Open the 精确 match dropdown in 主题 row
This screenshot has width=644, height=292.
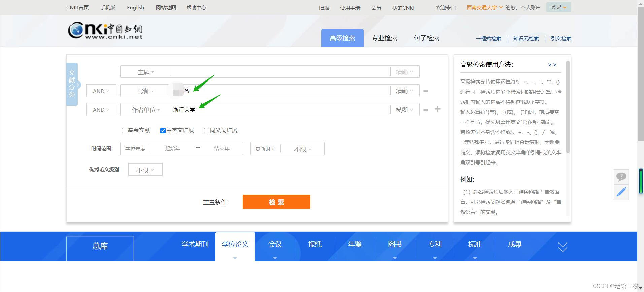click(x=404, y=72)
